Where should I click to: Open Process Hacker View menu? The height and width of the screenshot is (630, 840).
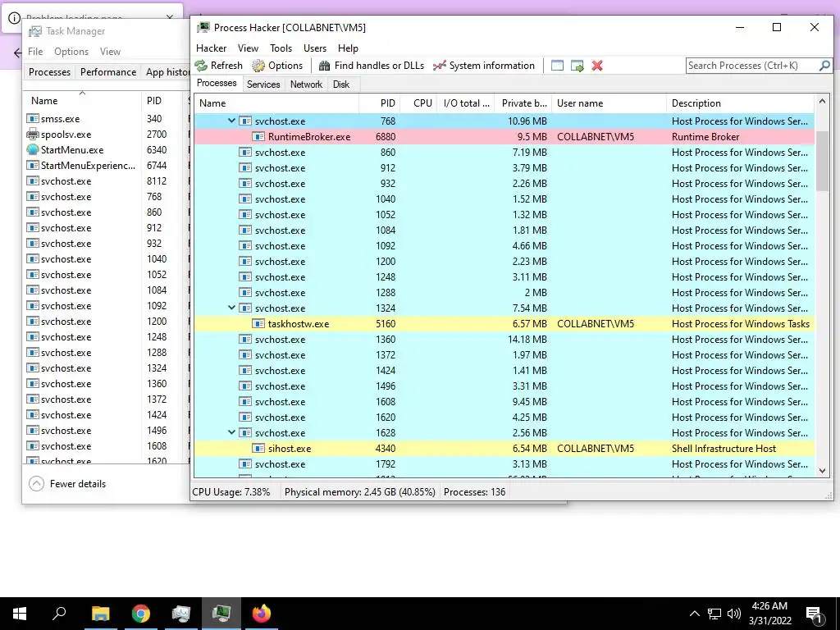[x=248, y=48]
